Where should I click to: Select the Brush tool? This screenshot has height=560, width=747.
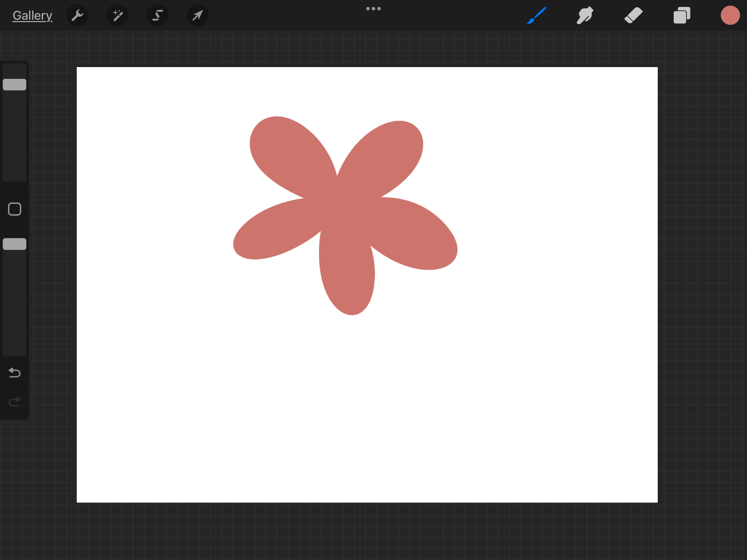point(536,15)
